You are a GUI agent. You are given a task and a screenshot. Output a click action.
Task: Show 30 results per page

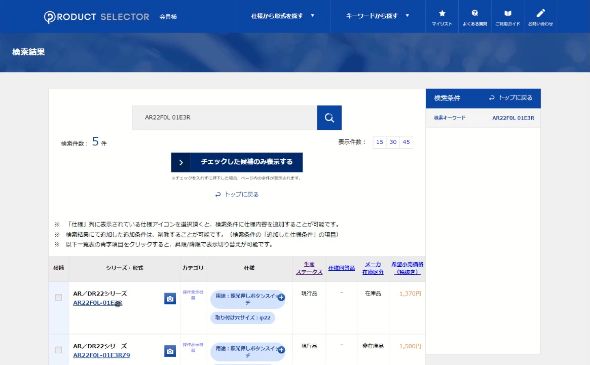pyautogui.click(x=393, y=142)
